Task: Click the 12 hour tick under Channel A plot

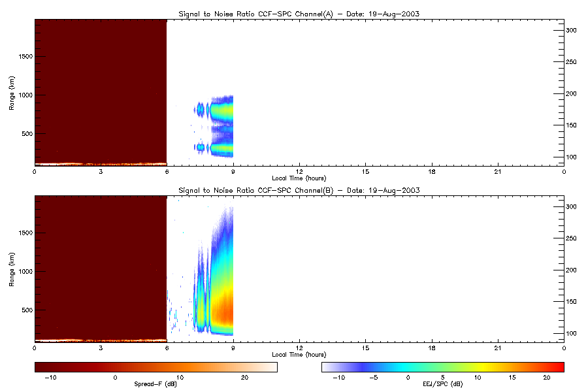Action: (x=299, y=172)
